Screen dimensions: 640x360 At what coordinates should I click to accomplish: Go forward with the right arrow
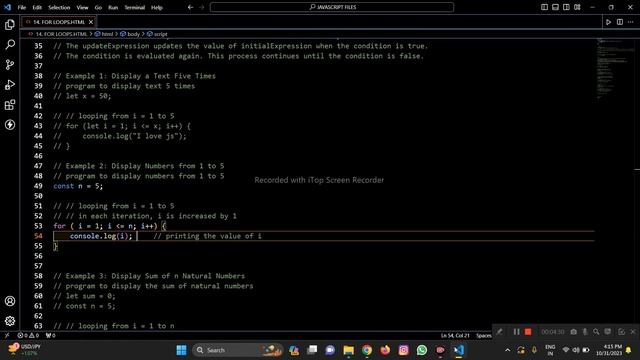click(201, 7)
